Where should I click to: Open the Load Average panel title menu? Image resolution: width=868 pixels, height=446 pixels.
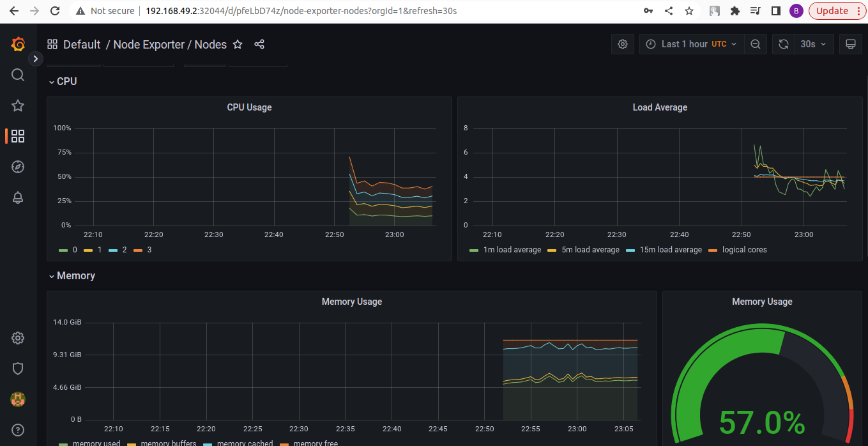click(x=660, y=107)
